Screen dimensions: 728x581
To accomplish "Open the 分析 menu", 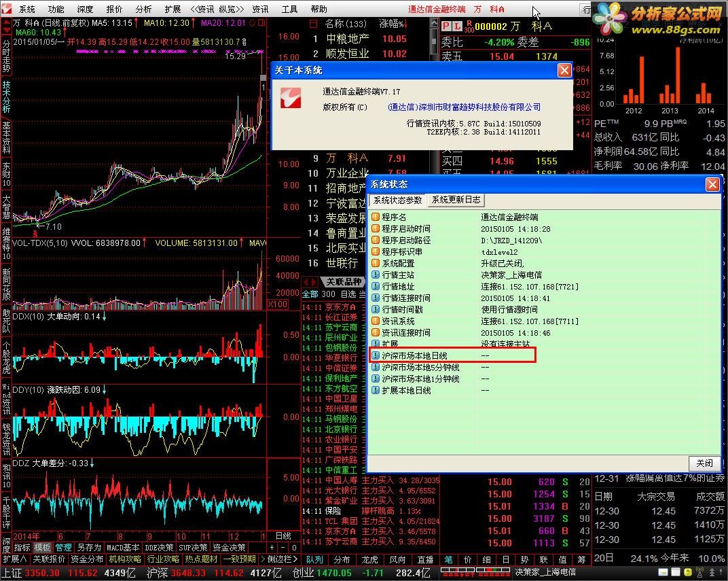I will click(x=143, y=10).
